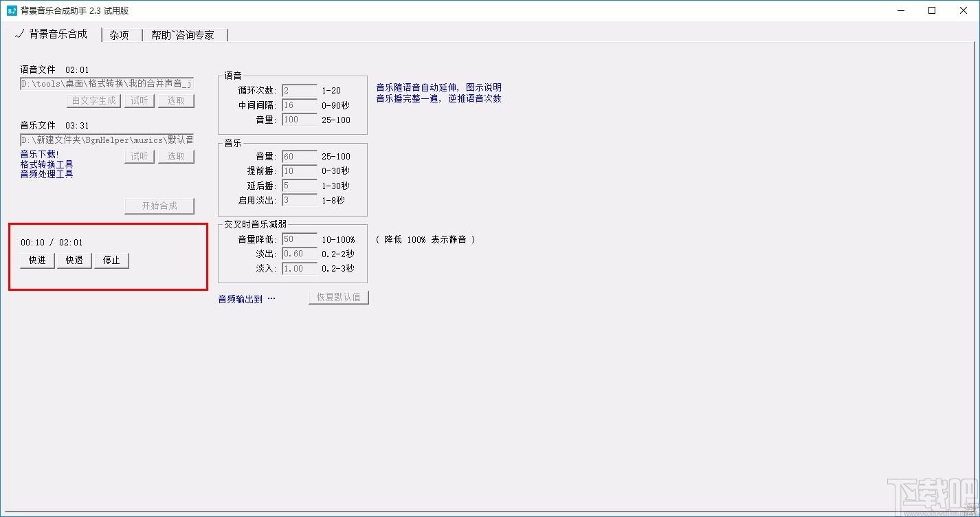The width and height of the screenshot is (980, 517).
Task: Minimize the application window
Action: [901, 10]
